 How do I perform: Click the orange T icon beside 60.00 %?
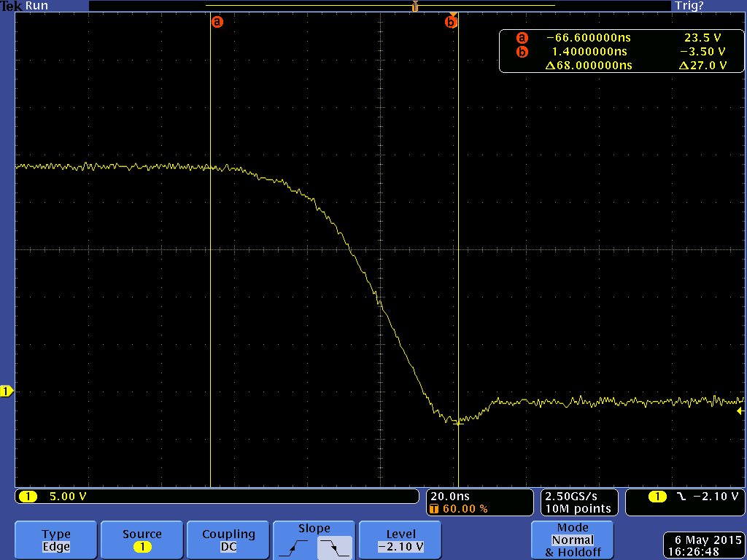433,509
